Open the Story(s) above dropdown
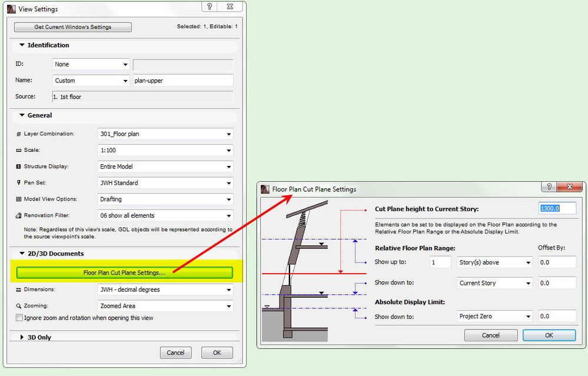The image size is (588, 376). [x=495, y=262]
